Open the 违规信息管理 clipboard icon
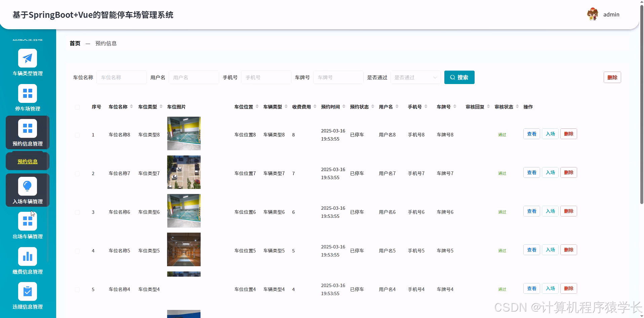Image resolution: width=644 pixels, height=318 pixels. [28, 291]
